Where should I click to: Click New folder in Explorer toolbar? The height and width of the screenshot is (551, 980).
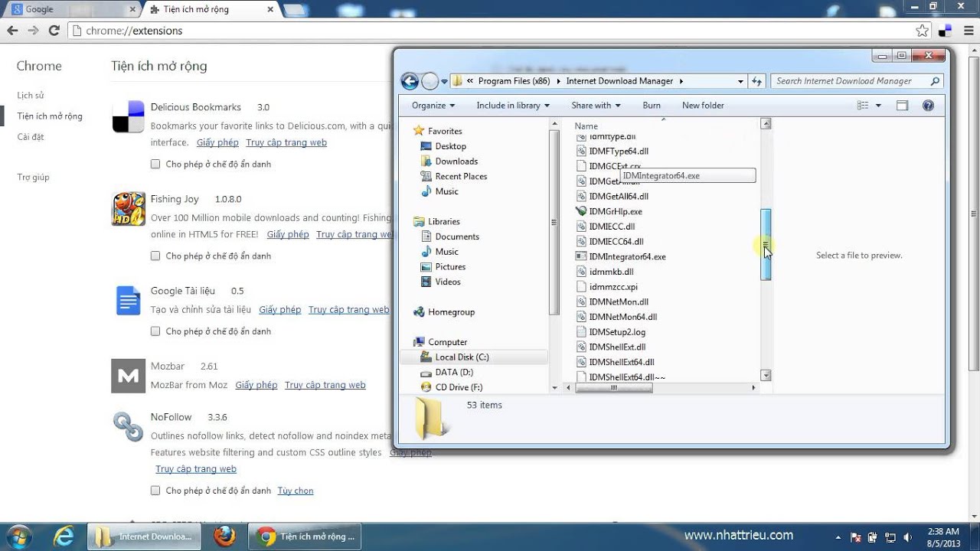pyautogui.click(x=703, y=106)
